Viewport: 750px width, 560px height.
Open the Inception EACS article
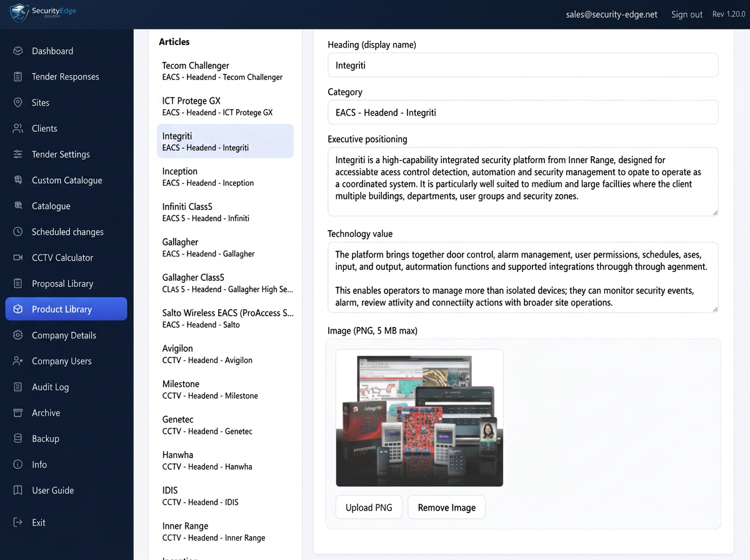click(x=225, y=177)
